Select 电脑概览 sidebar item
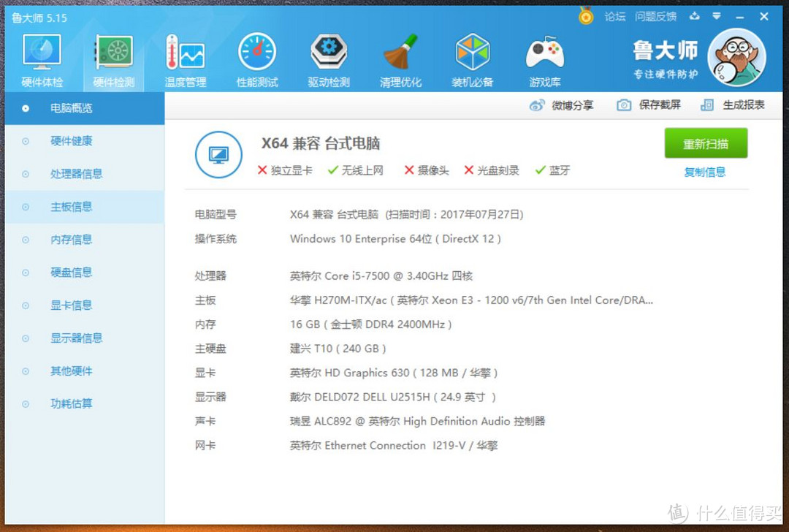Image resolution: width=789 pixels, height=532 pixels. [85, 108]
